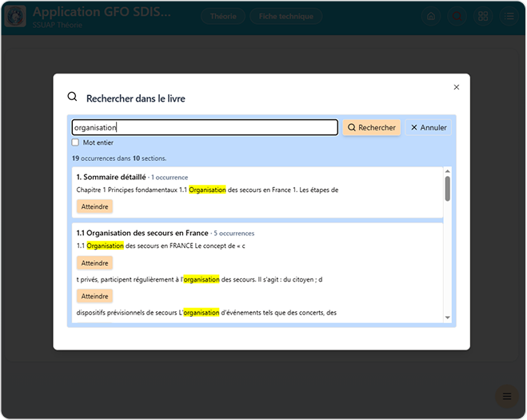The height and width of the screenshot is (420, 527).
Task: Click Atteindre under the Sommaire détaillé result
Action: (95, 206)
